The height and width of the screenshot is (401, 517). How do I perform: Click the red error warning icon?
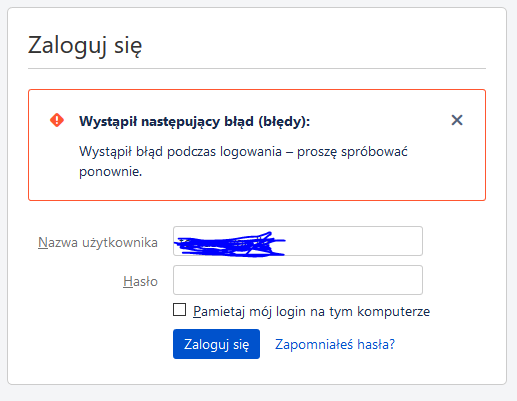click(57, 120)
